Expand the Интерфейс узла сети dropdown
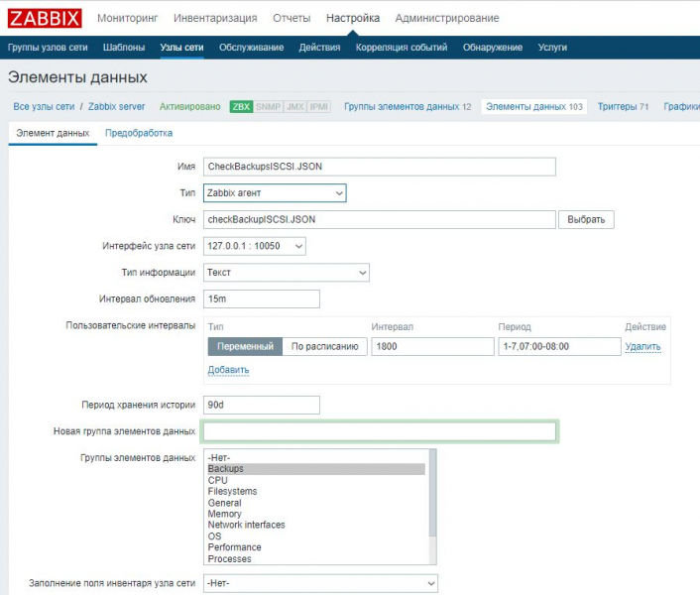The height and width of the screenshot is (595, 700). point(255,246)
